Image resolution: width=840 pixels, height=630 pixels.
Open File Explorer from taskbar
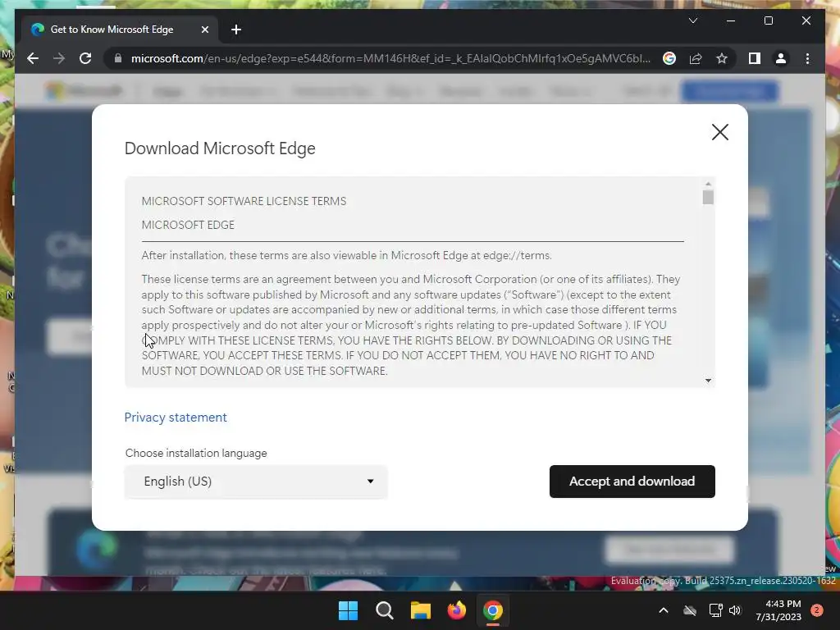tap(421, 610)
